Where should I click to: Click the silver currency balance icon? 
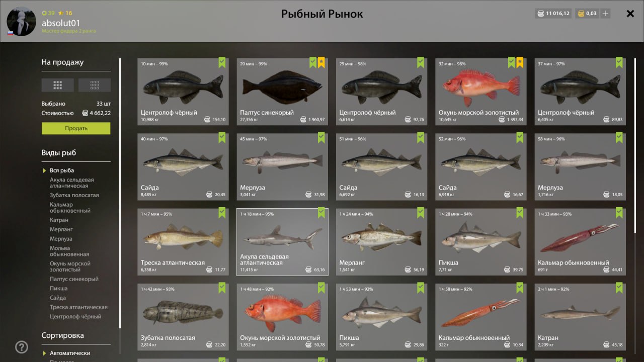click(x=541, y=14)
